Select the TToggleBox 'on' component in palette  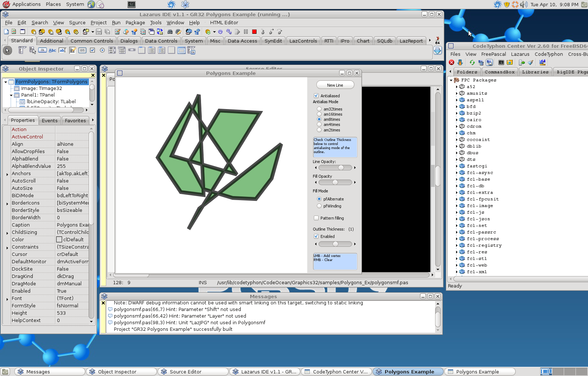[x=82, y=50]
